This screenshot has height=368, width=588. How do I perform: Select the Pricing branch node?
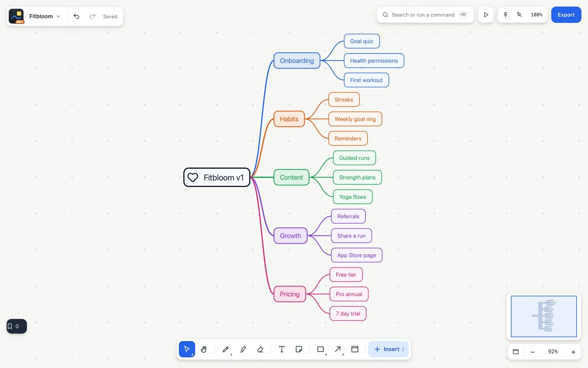tap(290, 294)
